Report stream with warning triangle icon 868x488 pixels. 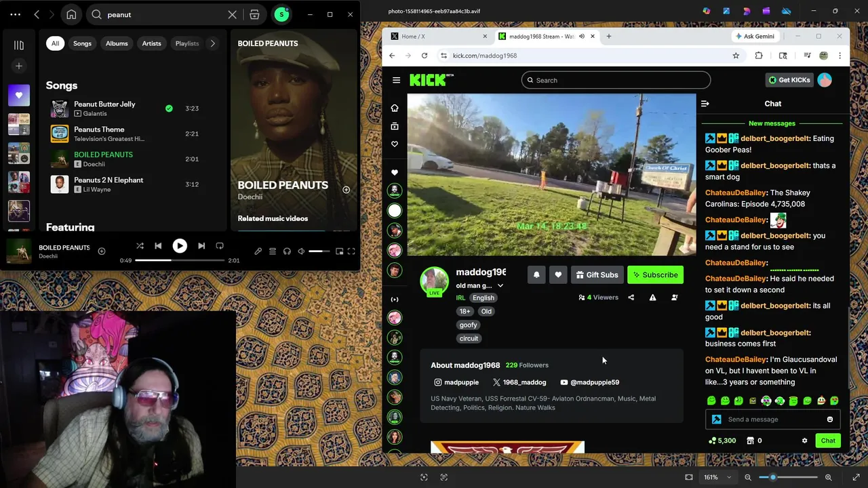click(x=652, y=298)
